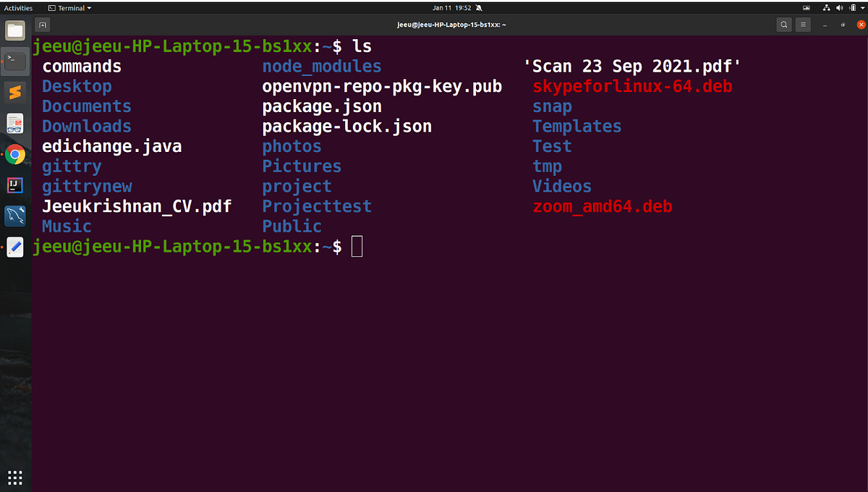868x492 pixels.
Task: Open Google Chrome from the dock
Action: [14, 154]
